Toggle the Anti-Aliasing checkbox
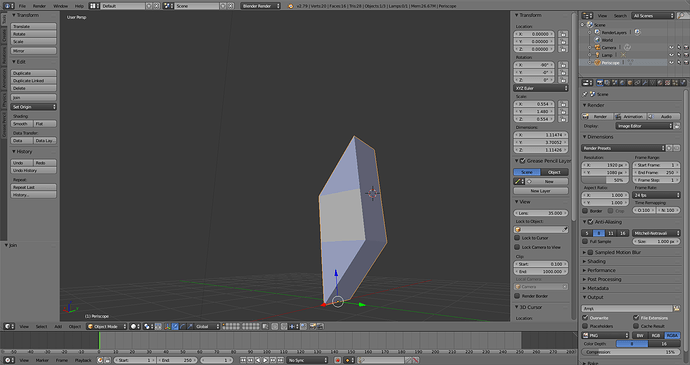The width and height of the screenshot is (690, 365). point(591,222)
